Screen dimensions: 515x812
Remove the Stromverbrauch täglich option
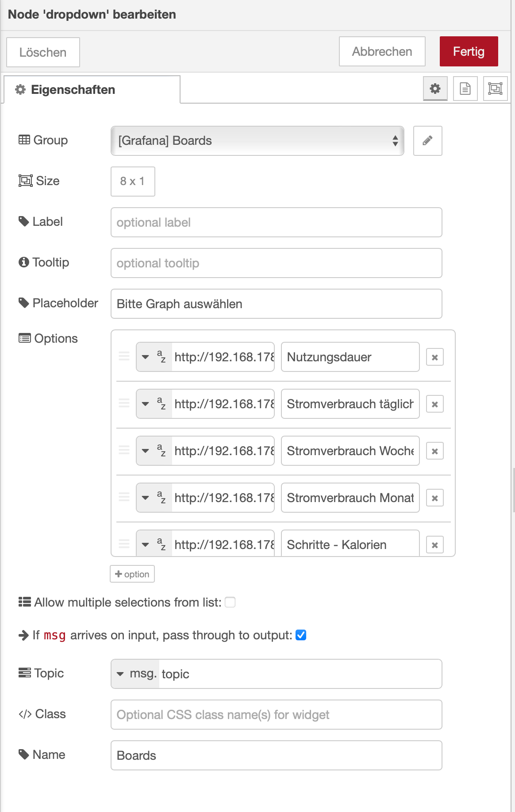coord(434,404)
